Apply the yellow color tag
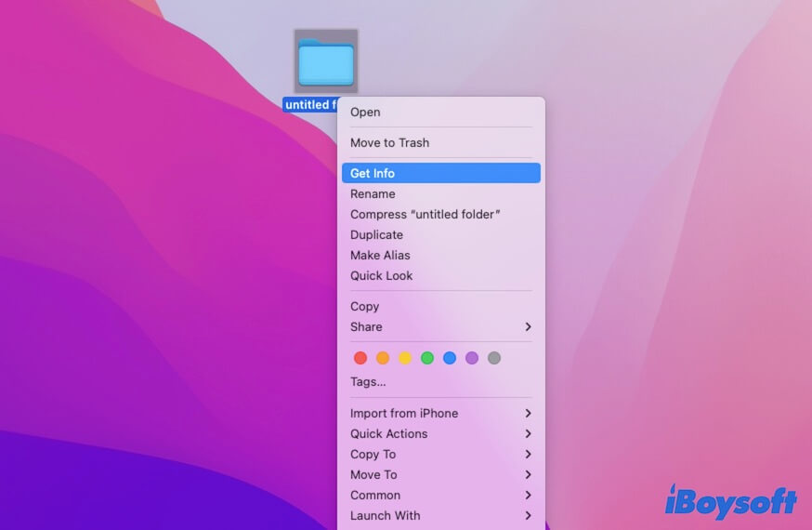The height and width of the screenshot is (530, 812). pyautogui.click(x=405, y=358)
